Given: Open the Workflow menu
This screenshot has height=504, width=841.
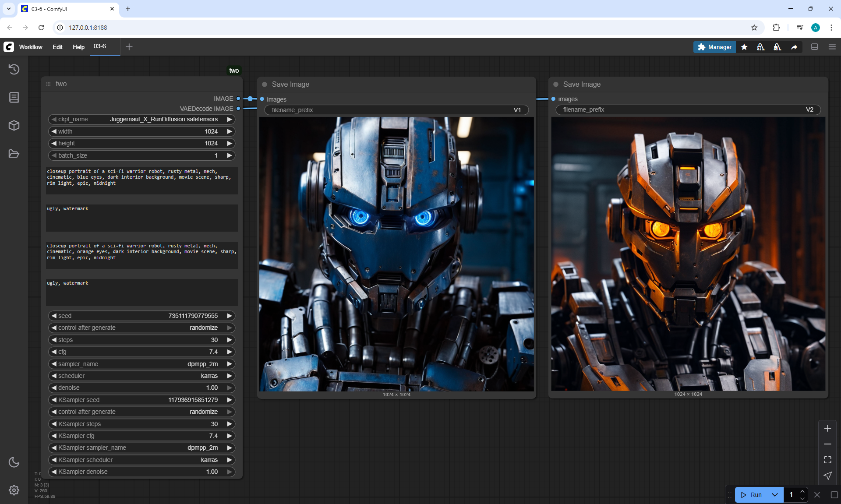Looking at the screenshot, I should (31, 47).
